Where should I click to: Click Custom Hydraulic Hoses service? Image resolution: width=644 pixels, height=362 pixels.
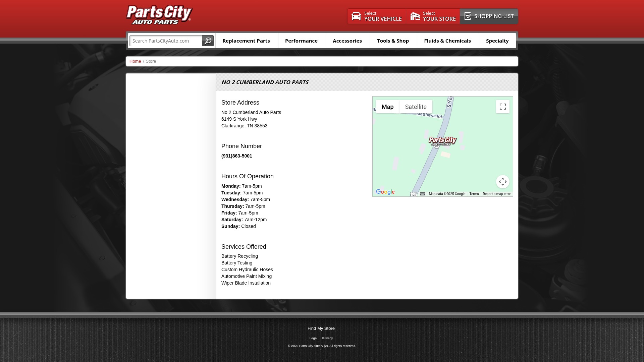(247, 269)
